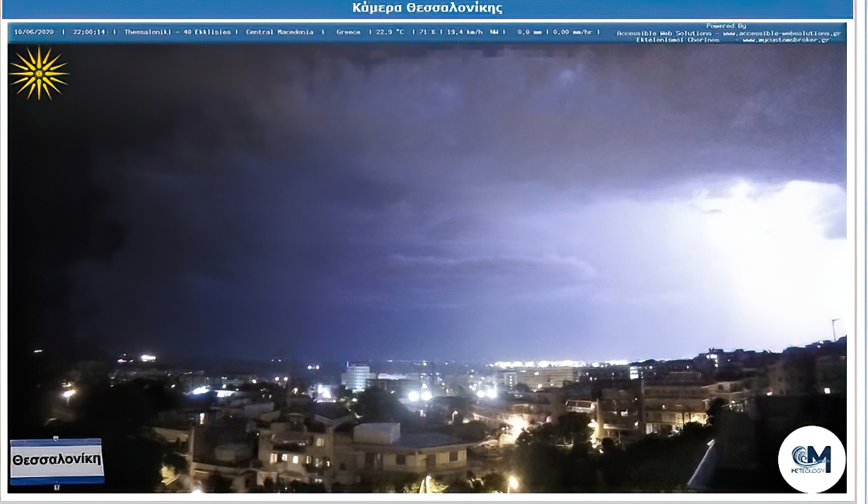The image size is (868, 504).
Task: Click the date 10/06/2020 in overlay bar
Action: coord(34,32)
